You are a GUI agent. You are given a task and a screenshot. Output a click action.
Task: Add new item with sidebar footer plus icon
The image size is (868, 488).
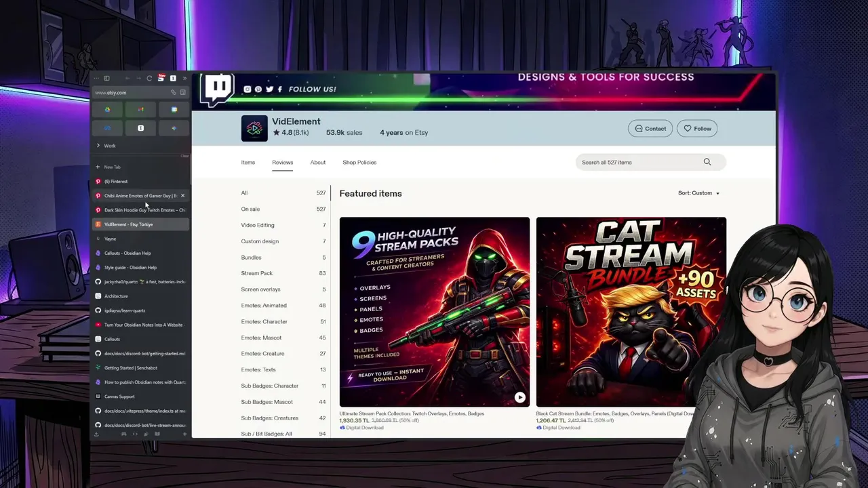click(184, 434)
